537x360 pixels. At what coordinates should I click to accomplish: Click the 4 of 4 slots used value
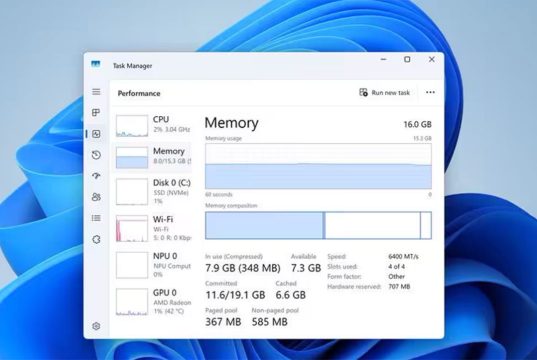tap(397, 266)
